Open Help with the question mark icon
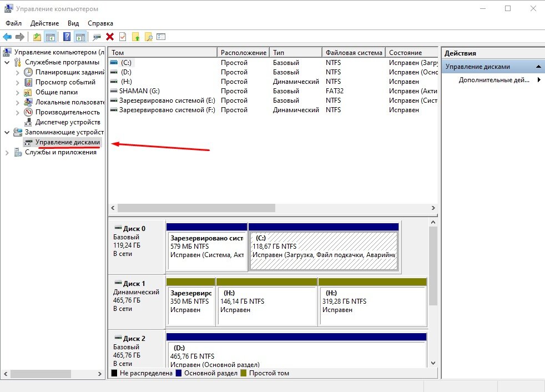Image resolution: width=545 pixels, height=392 pixels. coord(67,37)
